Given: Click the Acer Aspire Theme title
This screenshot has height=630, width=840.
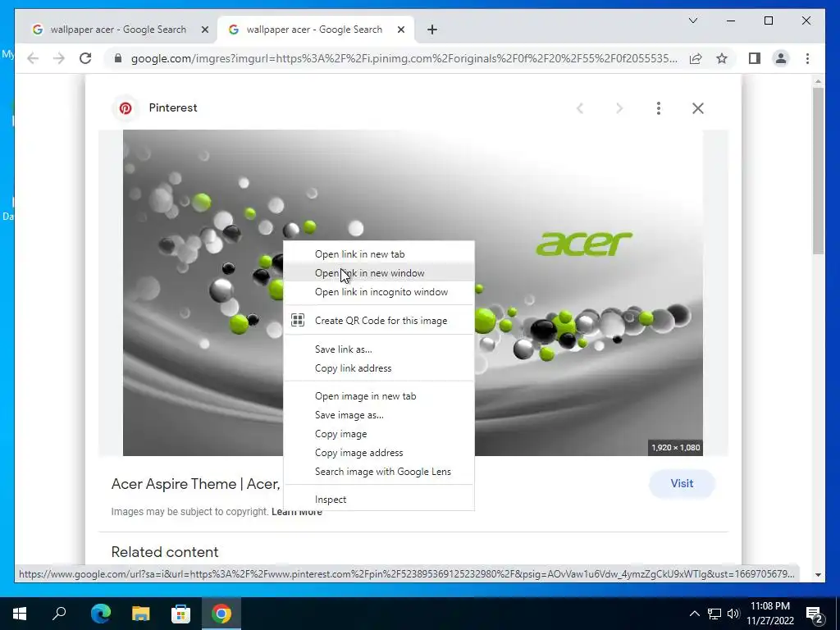Looking at the screenshot, I should (x=195, y=484).
